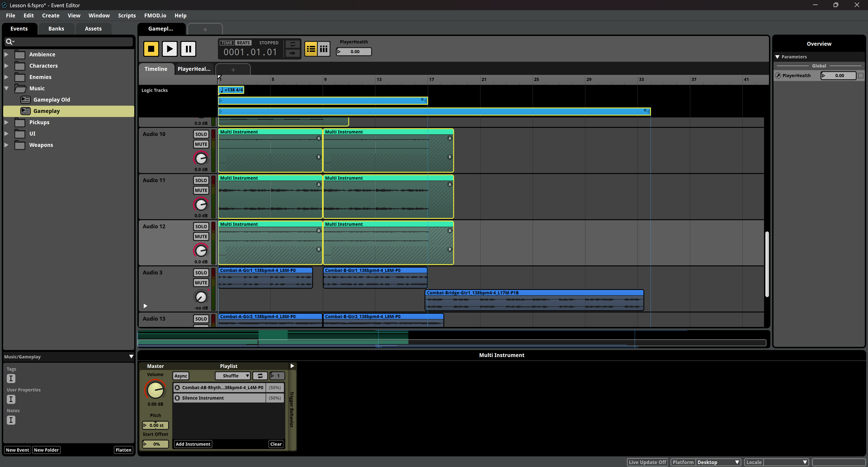
Task: Toggle the Async button
Action: tap(181, 376)
